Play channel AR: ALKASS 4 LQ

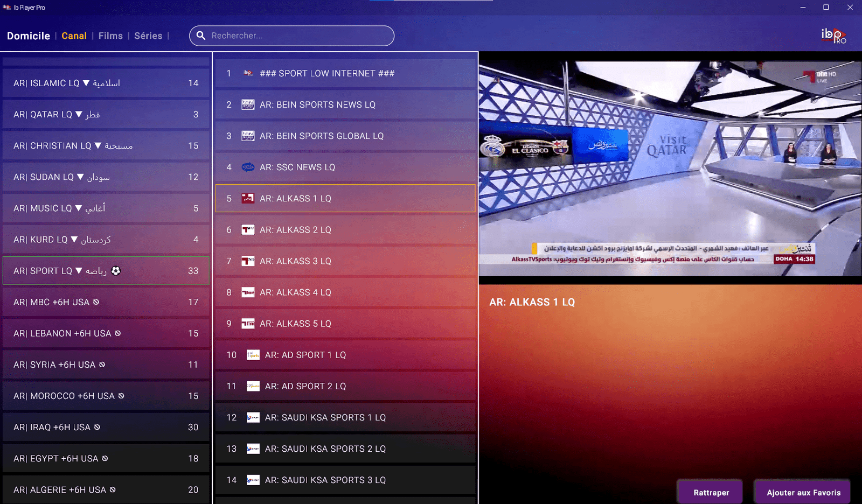pos(345,292)
